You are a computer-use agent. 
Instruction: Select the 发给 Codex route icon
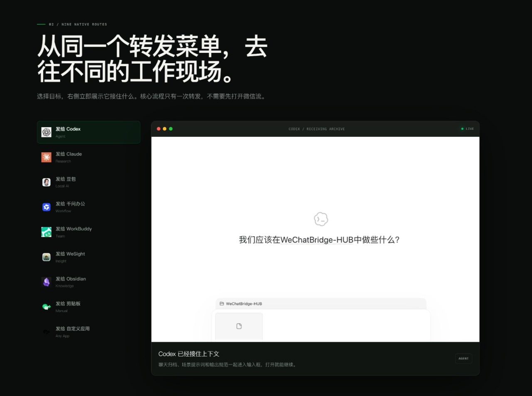coord(46,132)
